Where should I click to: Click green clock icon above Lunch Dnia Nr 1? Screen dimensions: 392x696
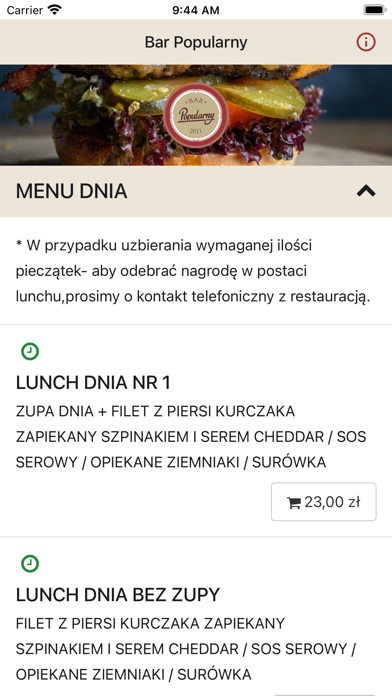tap(30, 352)
